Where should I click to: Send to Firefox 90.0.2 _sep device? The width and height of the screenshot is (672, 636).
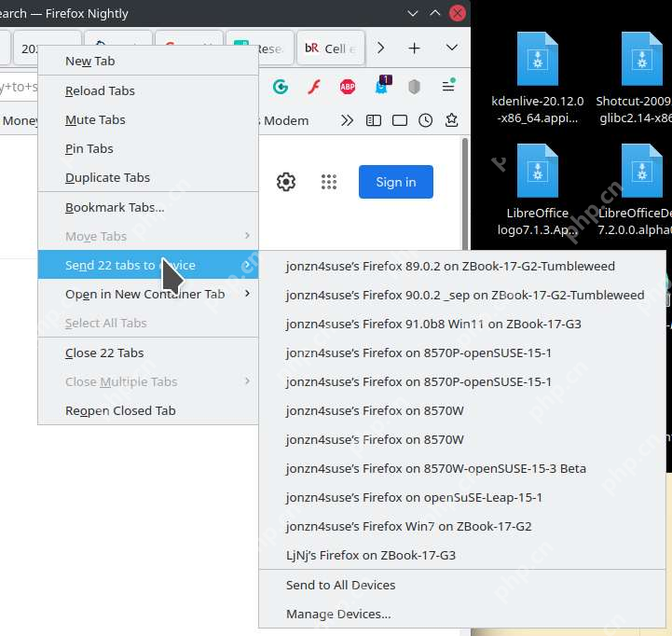point(462,295)
